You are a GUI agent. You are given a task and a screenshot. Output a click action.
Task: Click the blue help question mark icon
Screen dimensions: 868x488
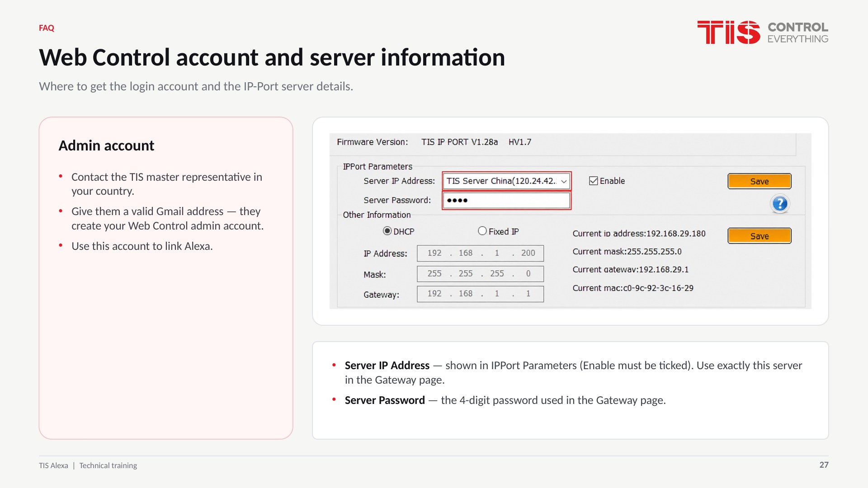(x=780, y=204)
